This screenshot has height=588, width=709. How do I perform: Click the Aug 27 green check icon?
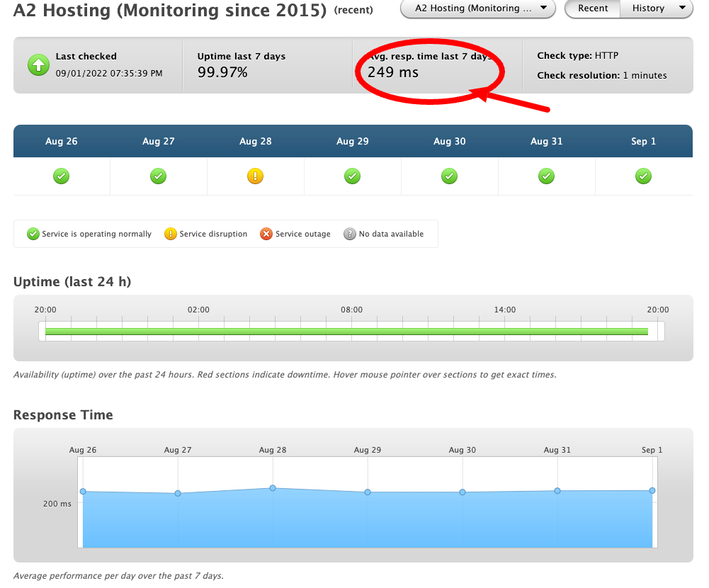158,176
